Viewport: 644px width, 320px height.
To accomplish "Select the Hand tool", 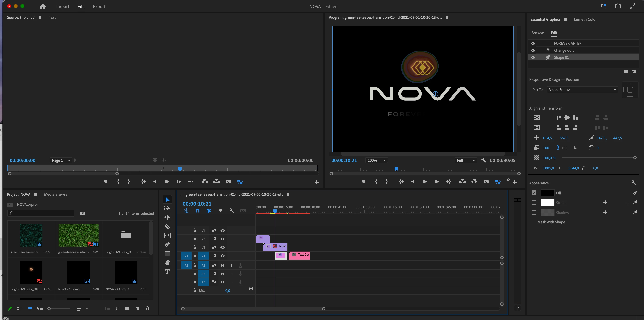I will pyautogui.click(x=167, y=263).
